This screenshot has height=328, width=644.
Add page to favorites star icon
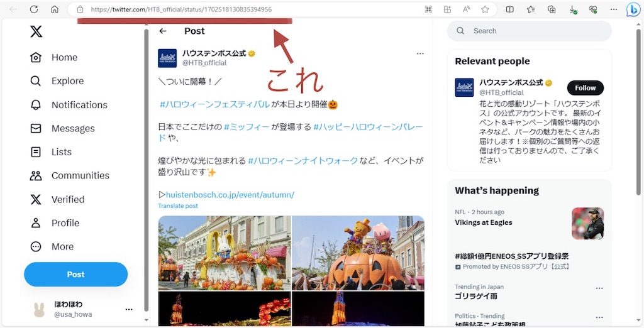coord(485,9)
